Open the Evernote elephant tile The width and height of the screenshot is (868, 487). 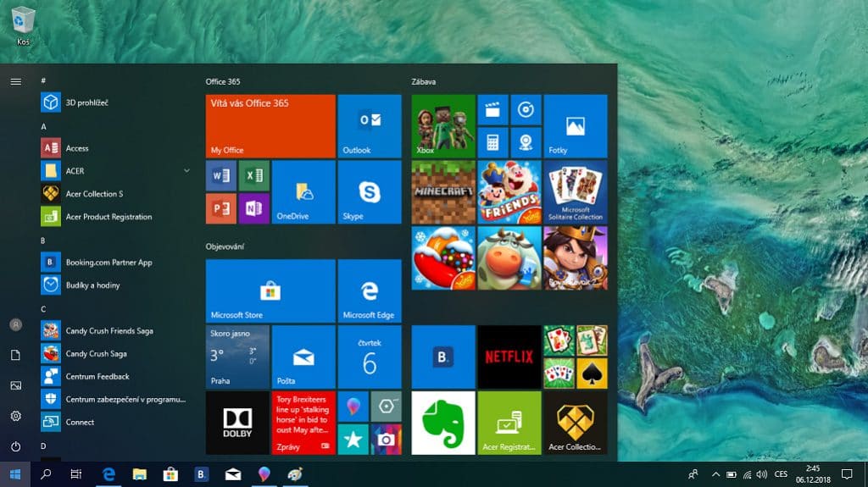point(443,423)
